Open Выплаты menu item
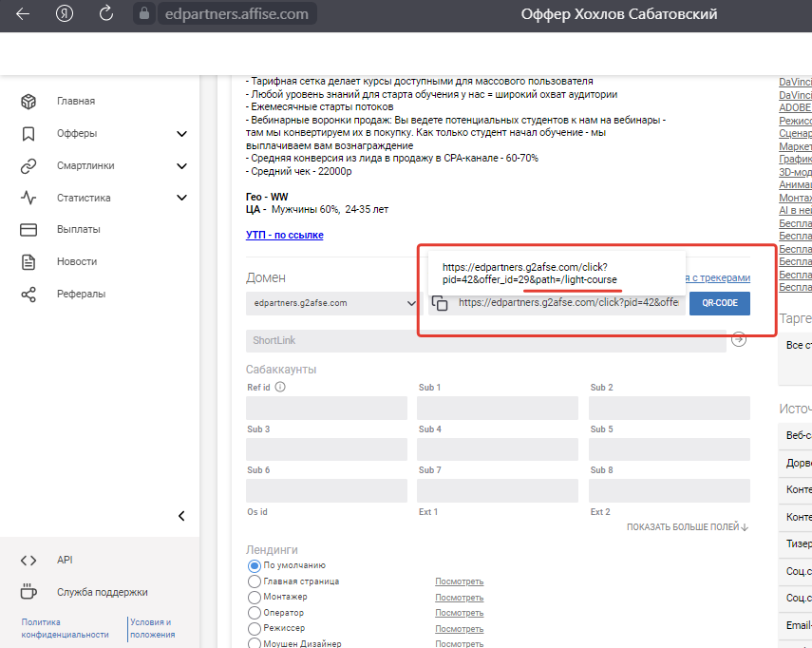This screenshot has width=812, height=648. tap(78, 229)
